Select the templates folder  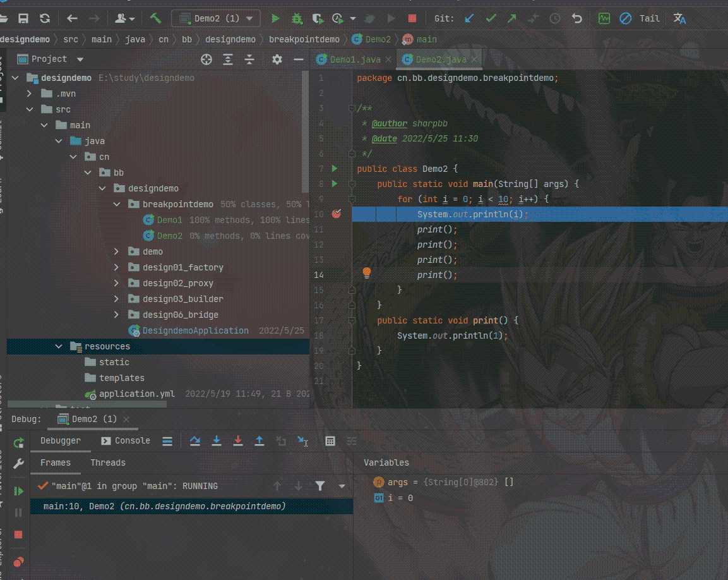[x=122, y=378]
